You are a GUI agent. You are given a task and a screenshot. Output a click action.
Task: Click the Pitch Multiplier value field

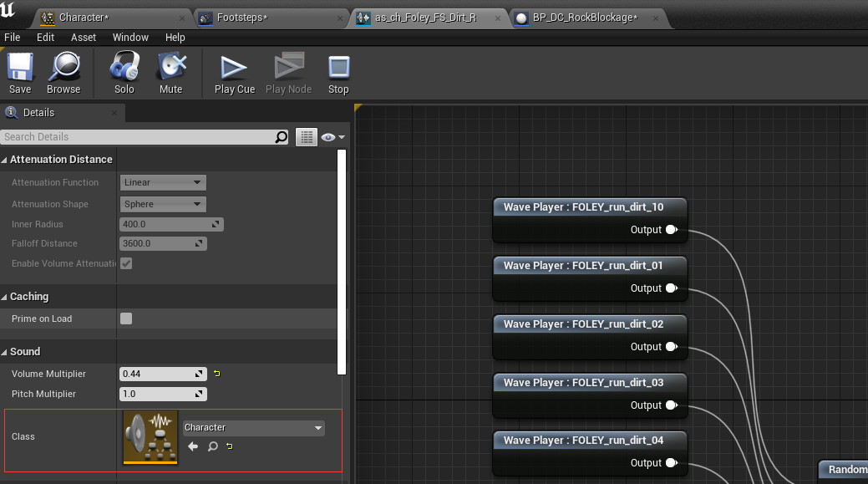tap(163, 394)
